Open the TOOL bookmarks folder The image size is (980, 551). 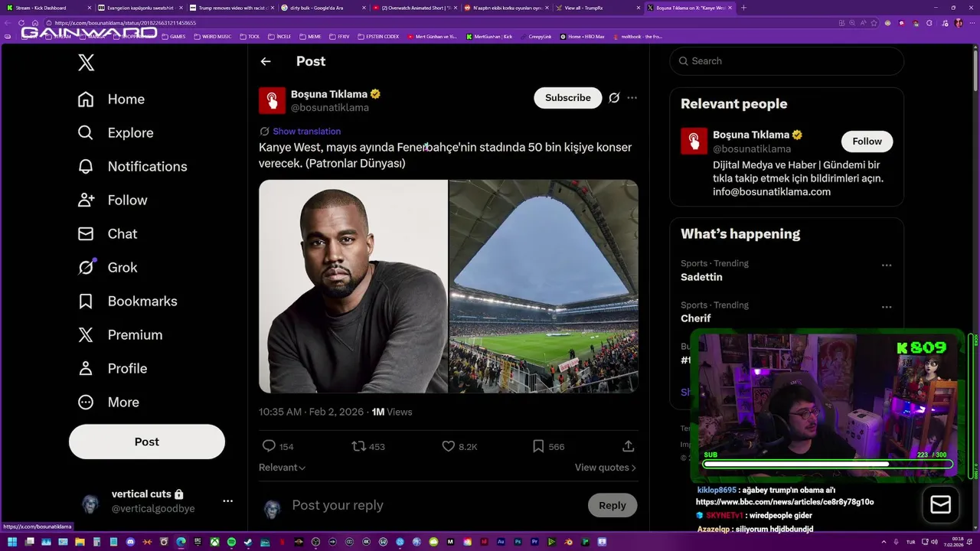250,37
